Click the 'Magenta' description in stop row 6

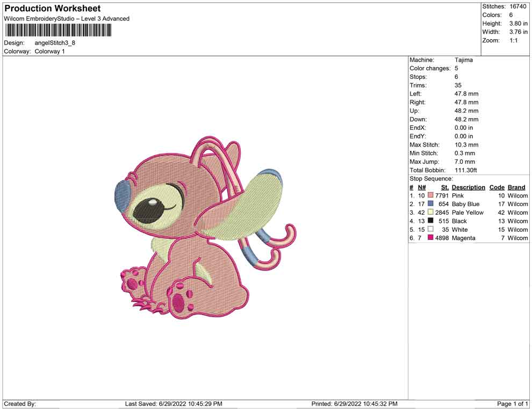463,238
